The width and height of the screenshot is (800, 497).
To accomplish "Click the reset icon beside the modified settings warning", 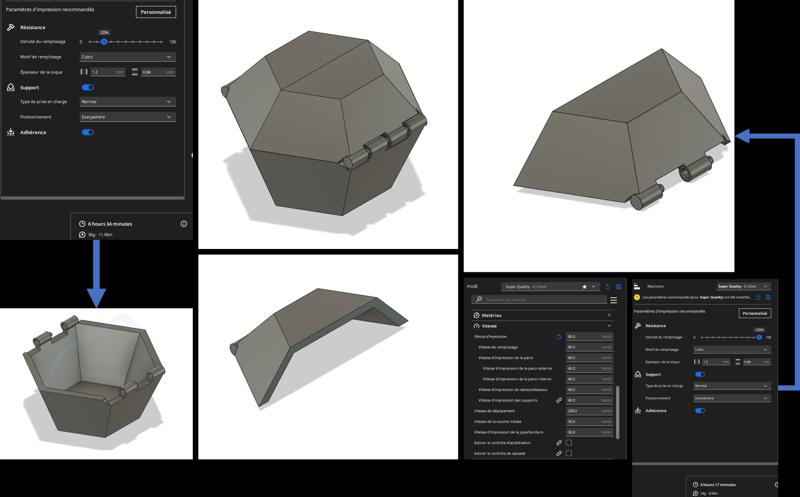I will 758,297.
